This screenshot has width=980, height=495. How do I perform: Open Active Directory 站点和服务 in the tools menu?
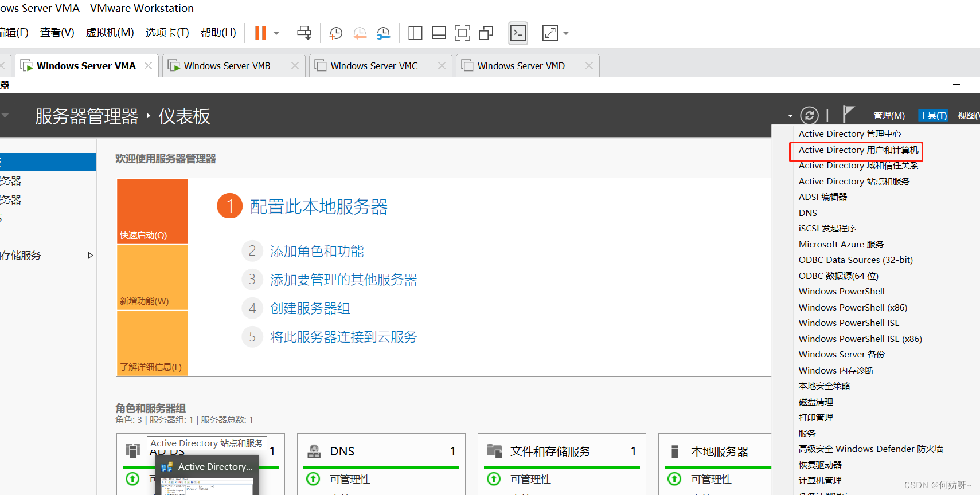854,182
